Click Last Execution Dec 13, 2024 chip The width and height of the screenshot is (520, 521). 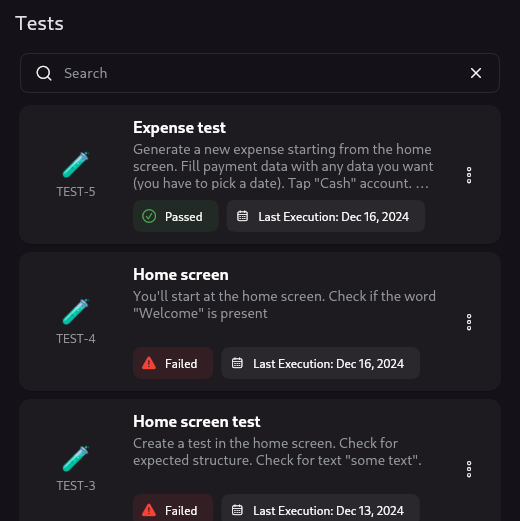click(320, 508)
